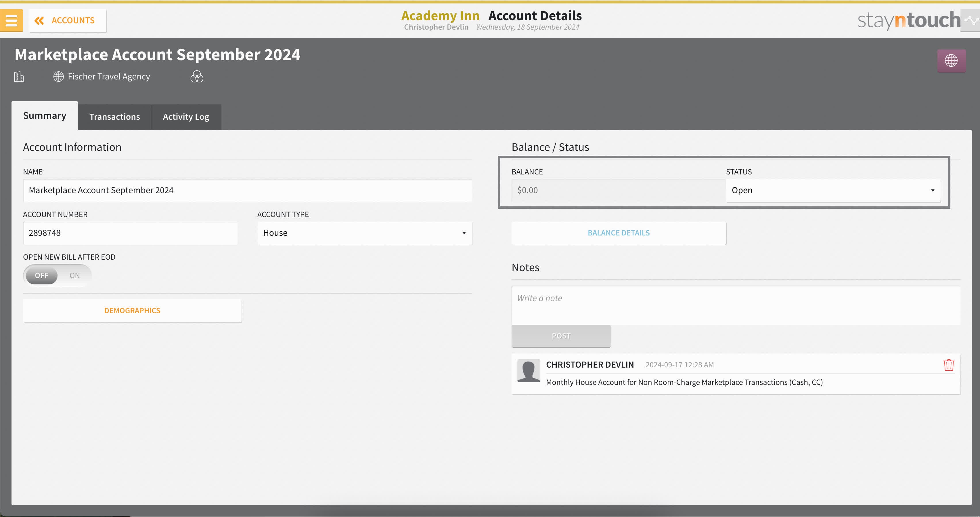This screenshot has height=517, width=980.
Task: Click into the Write a note field
Action: point(735,305)
